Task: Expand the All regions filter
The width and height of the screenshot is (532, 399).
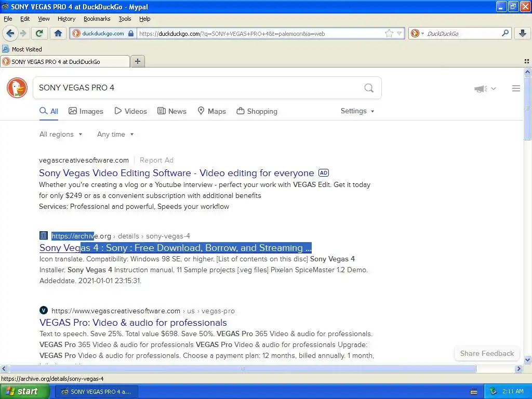Action: [x=61, y=135]
